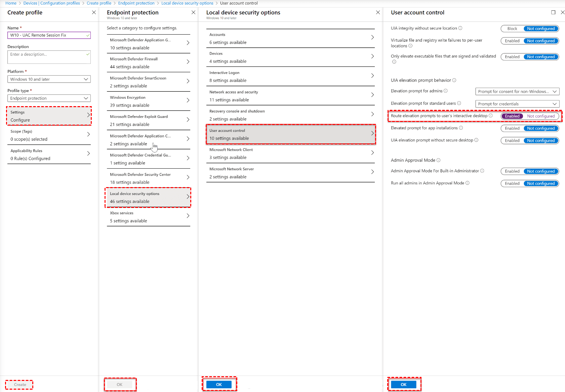Viewport: 565px width, 392px height.
Task: Close the Local device security options blade
Action: [x=378, y=12]
